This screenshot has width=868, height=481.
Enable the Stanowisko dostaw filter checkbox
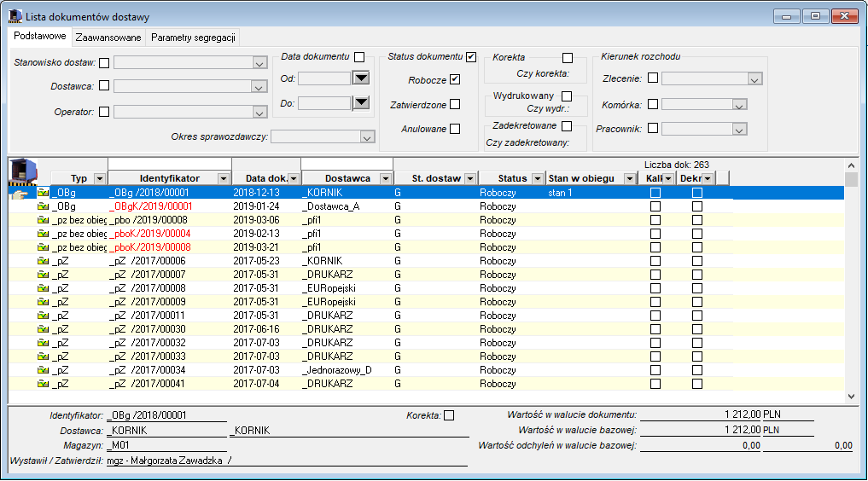pyautogui.click(x=104, y=63)
